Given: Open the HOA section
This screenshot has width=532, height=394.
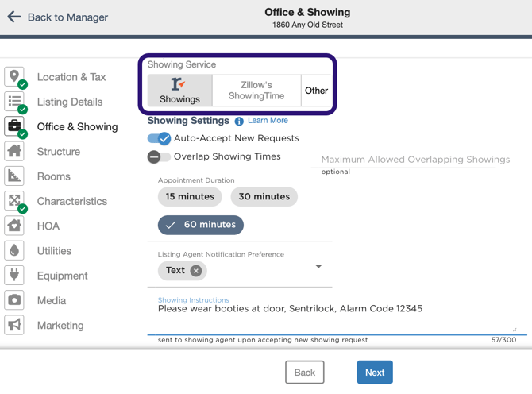Looking at the screenshot, I should click(48, 226).
